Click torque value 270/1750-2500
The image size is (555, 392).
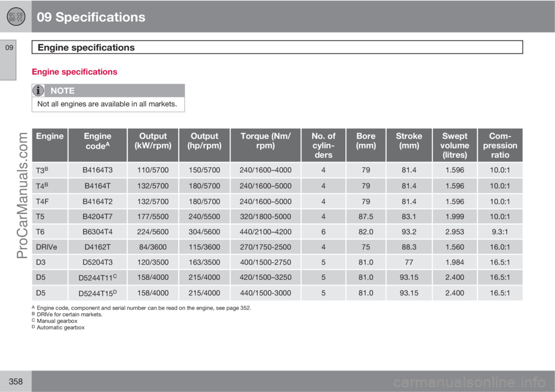[265, 247]
